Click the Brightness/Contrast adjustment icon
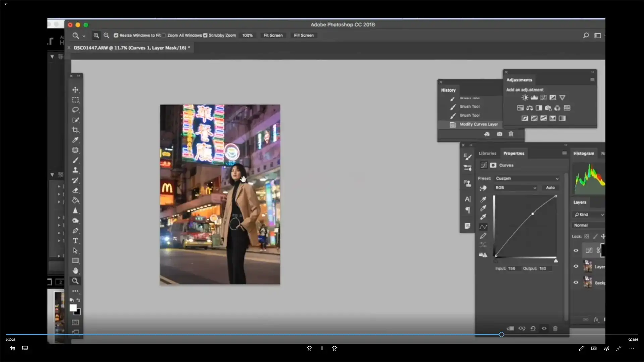The height and width of the screenshot is (362, 644). (525, 98)
